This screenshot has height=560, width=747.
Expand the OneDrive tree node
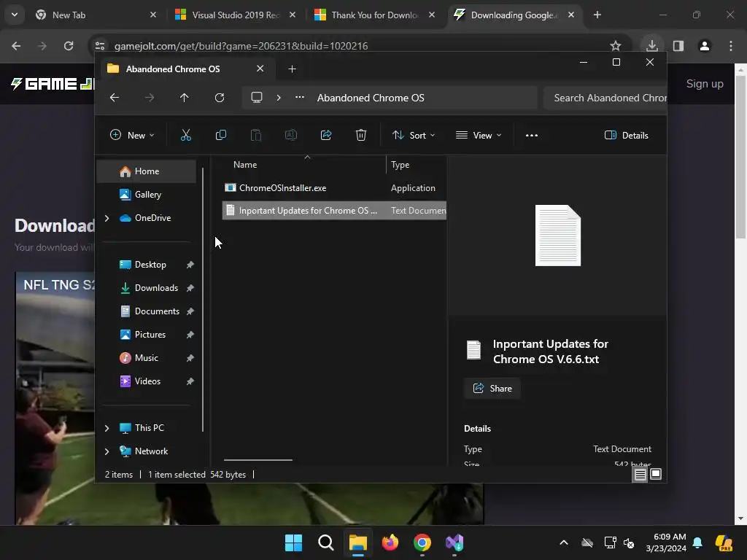pos(107,218)
